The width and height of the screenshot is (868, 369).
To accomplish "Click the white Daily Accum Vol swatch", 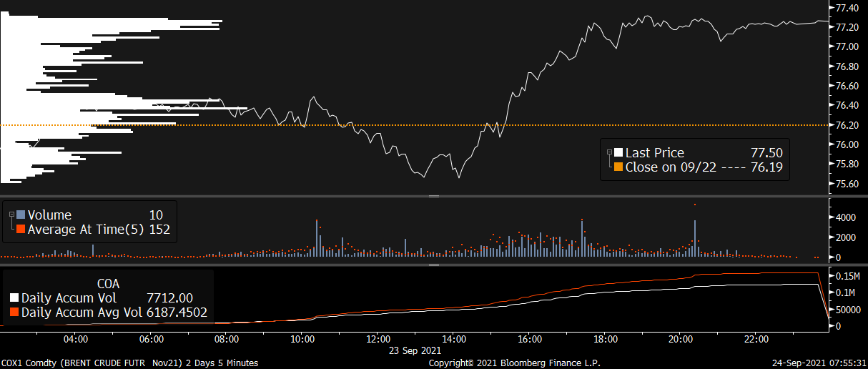I will (x=14, y=297).
